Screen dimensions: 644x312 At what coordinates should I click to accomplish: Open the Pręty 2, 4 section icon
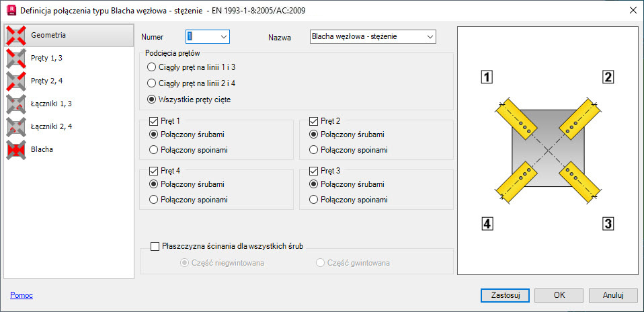(16, 81)
